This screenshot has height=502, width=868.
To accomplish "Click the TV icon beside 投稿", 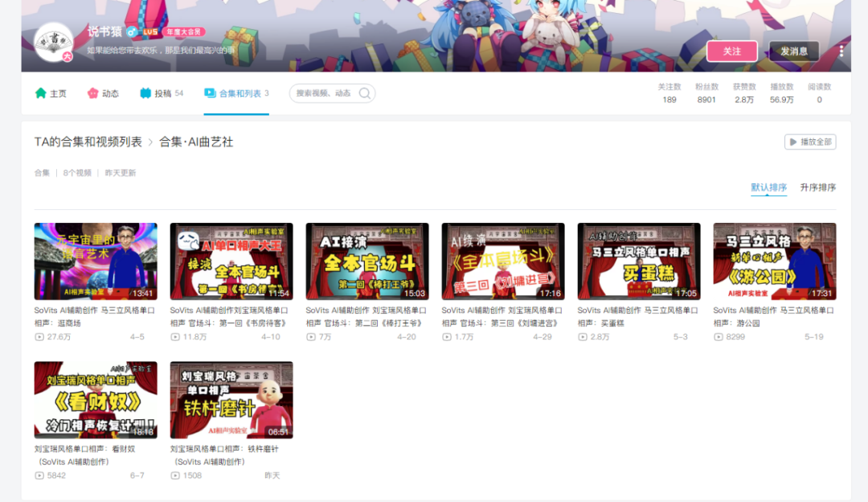I will coord(145,93).
